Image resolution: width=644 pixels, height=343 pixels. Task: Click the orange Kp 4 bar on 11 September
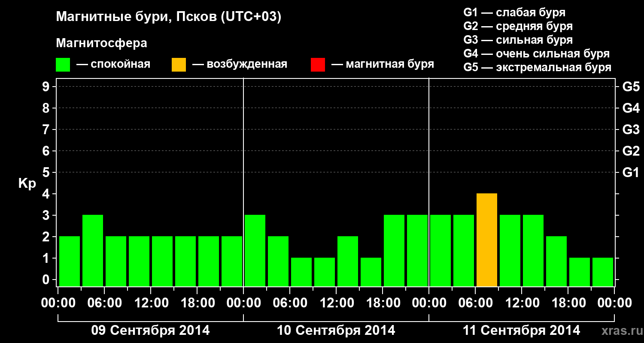tap(487, 240)
